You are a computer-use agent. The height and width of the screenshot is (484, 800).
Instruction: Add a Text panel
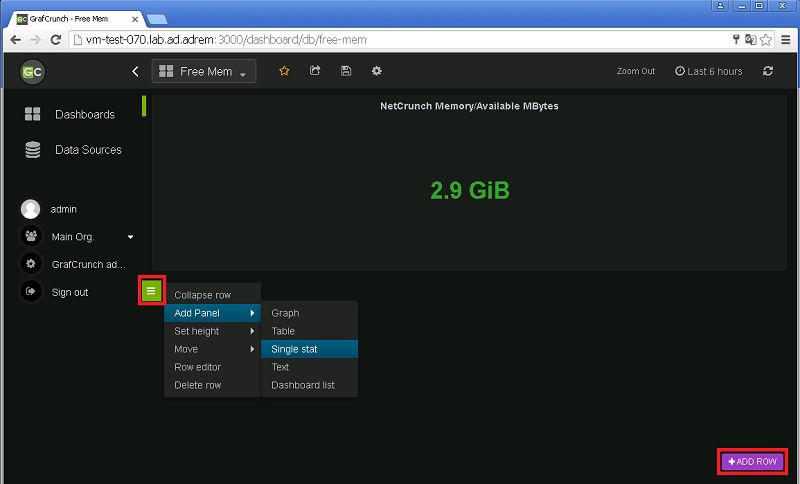pyautogui.click(x=309, y=367)
